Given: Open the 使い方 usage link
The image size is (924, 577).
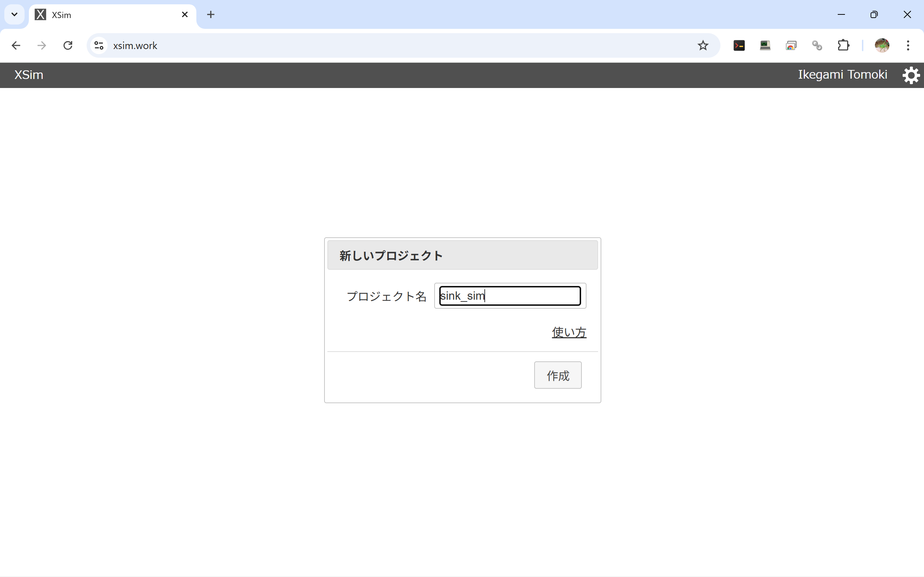Looking at the screenshot, I should [x=568, y=332].
